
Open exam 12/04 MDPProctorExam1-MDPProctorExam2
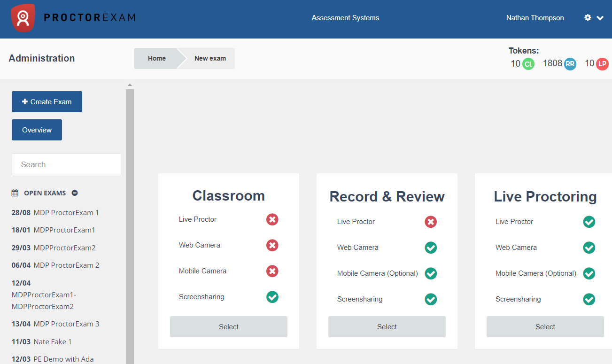pyautogui.click(x=44, y=294)
